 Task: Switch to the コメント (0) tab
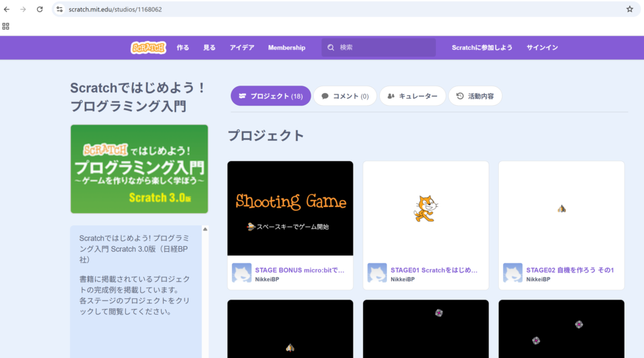(x=345, y=96)
